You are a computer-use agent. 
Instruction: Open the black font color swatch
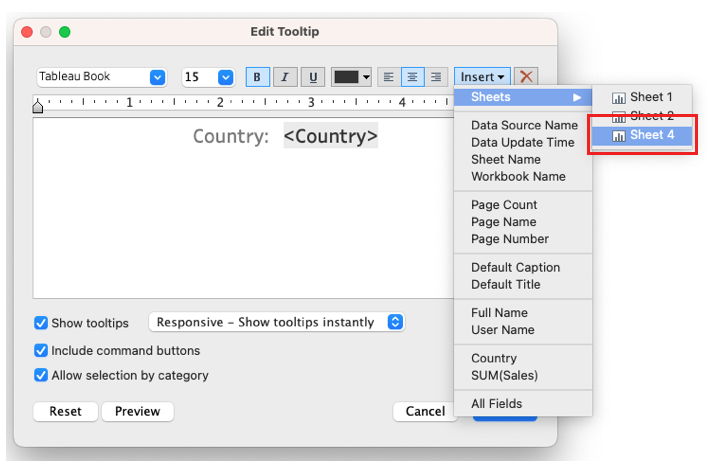pos(351,77)
